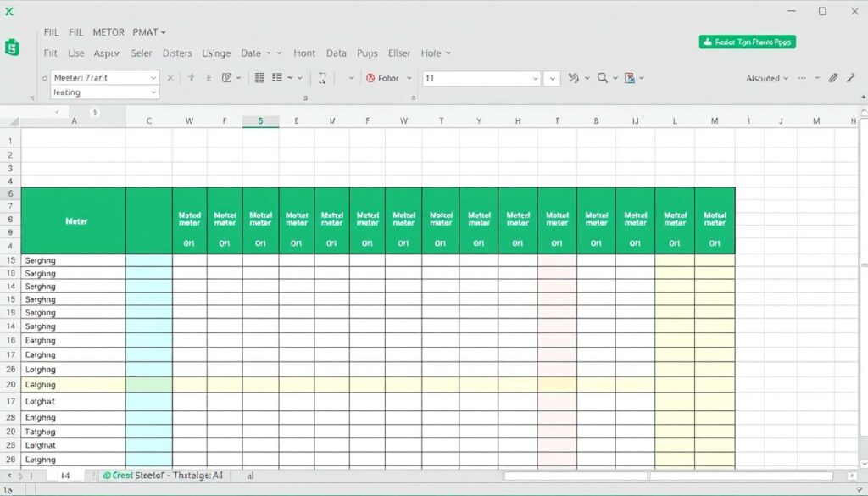
Task: Click the magnifier search icon
Action: 603,78
